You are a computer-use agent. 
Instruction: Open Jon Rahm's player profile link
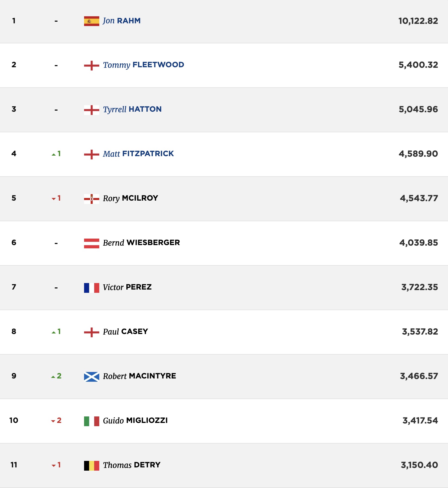(x=122, y=21)
